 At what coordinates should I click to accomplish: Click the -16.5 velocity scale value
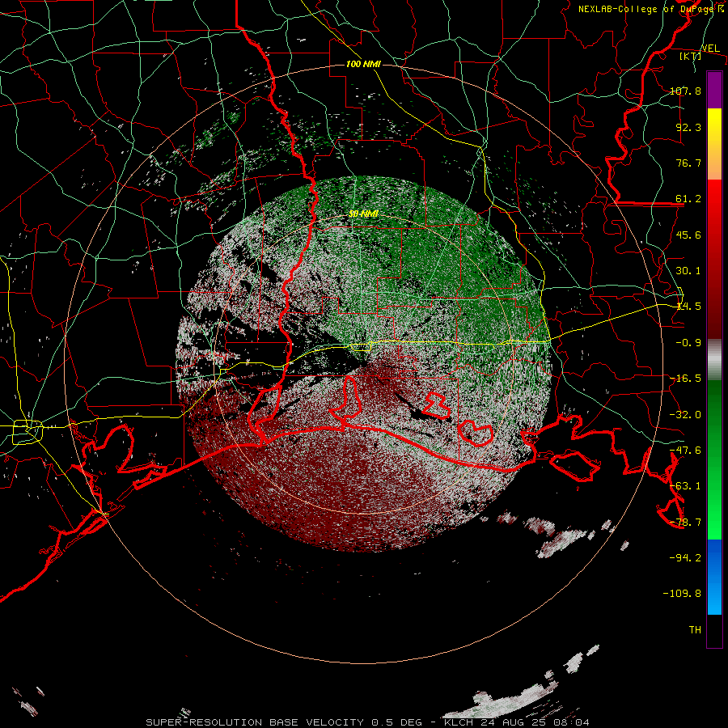pyautogui.click(x=685, y=379)
